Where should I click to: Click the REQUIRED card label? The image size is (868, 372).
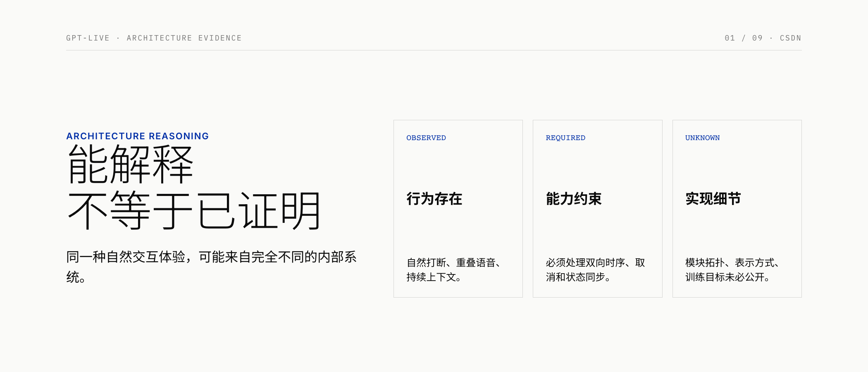coord(565,138)
